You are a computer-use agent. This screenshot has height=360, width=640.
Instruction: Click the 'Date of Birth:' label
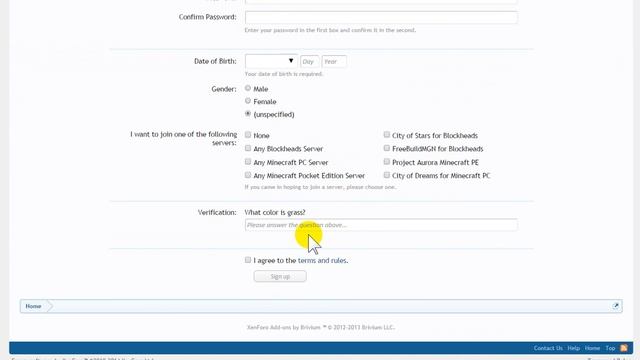coord(215,61)
